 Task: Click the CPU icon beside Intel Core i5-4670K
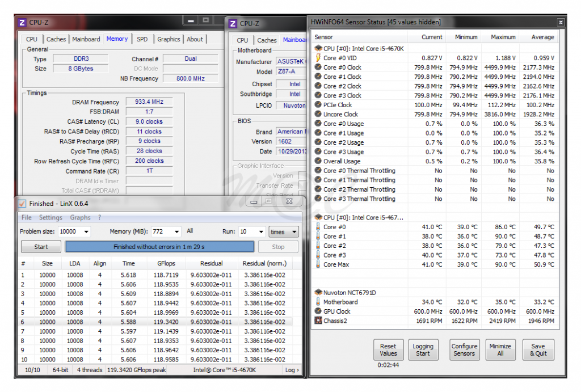tap(318, 48)
